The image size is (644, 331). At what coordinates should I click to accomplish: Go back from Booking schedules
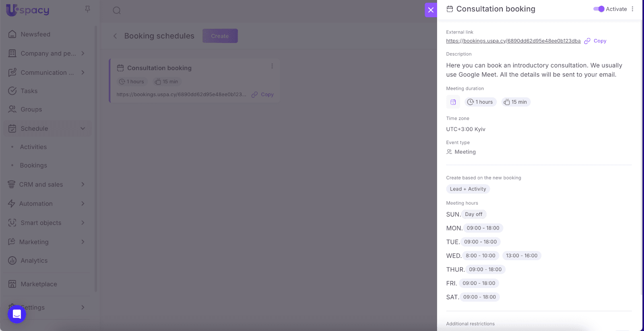click(115, 36)
